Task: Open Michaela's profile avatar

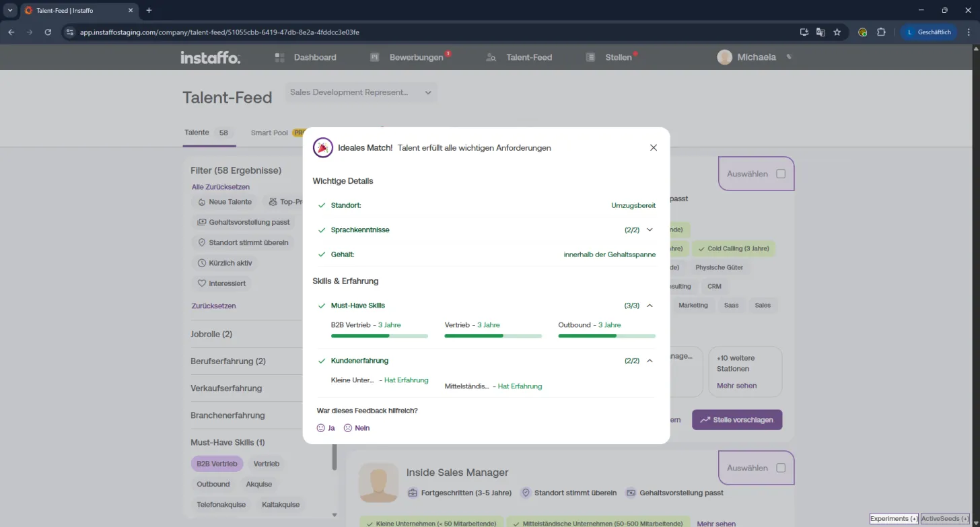Action: tap(724, 57)
